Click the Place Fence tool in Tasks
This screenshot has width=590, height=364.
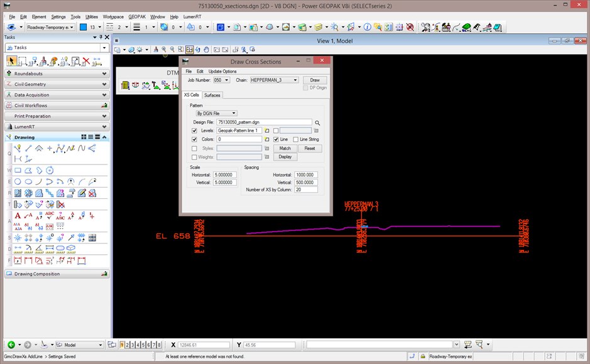23,61
